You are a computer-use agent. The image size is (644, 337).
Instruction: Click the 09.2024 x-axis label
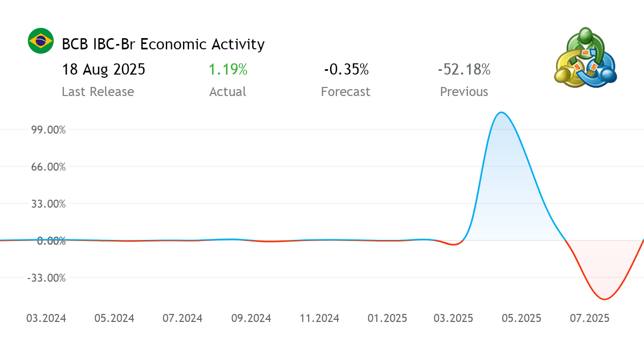pyautogui.click(x=251, y=318)
